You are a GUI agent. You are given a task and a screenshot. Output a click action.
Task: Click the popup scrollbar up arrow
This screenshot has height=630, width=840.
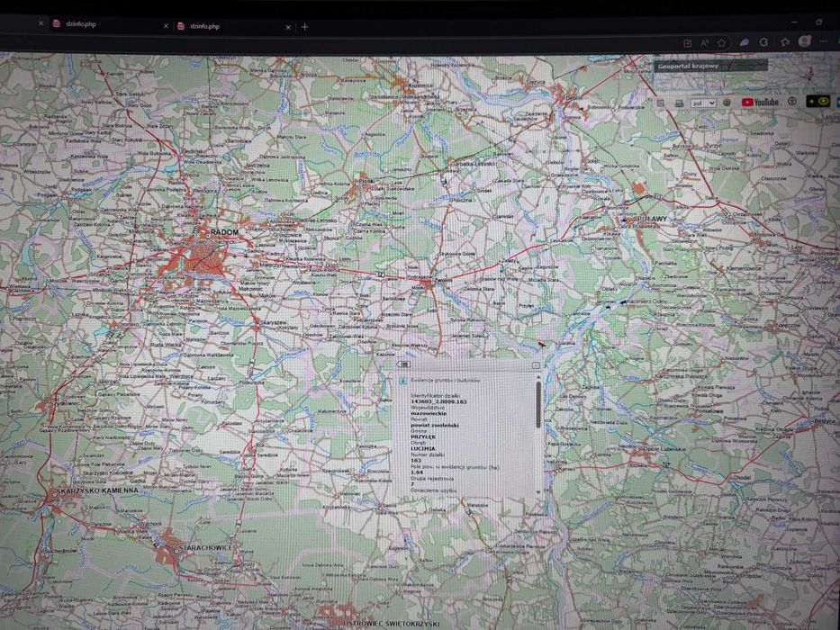tap(537, 378)
